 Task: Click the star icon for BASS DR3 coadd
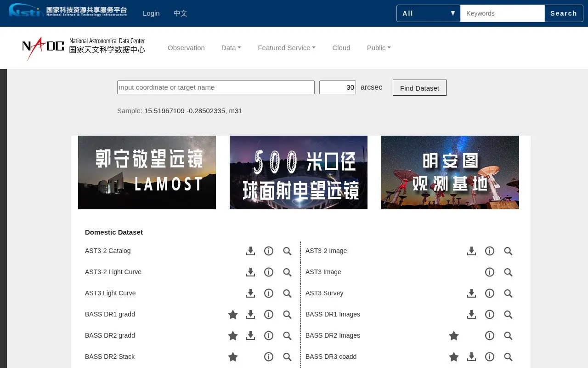(454, 356)
